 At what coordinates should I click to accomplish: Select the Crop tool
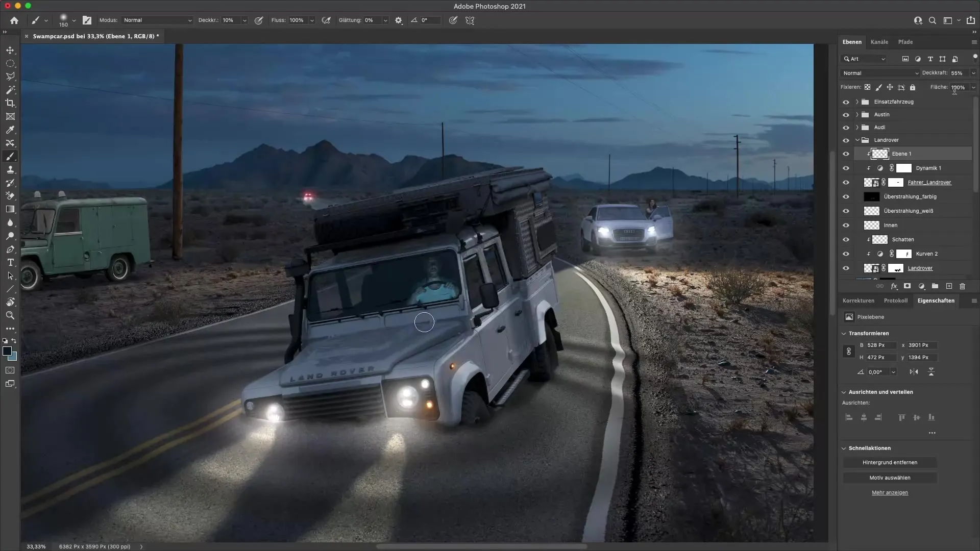pos(10,103)
